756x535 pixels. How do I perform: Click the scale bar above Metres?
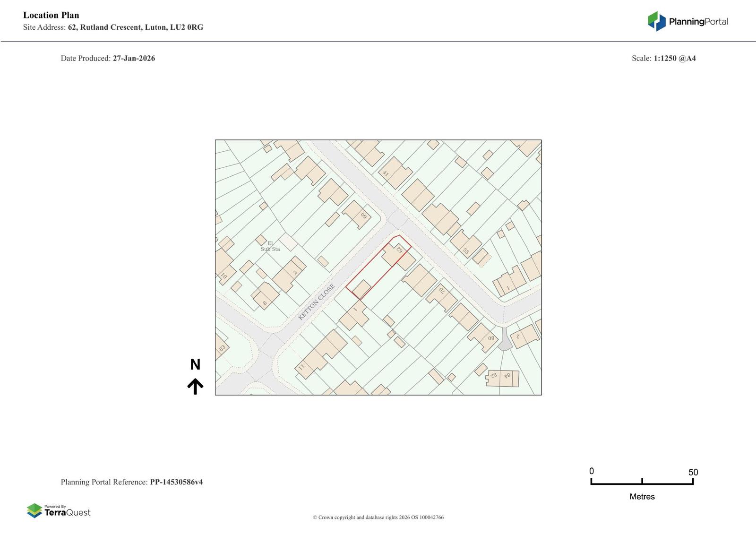(642, 482)
